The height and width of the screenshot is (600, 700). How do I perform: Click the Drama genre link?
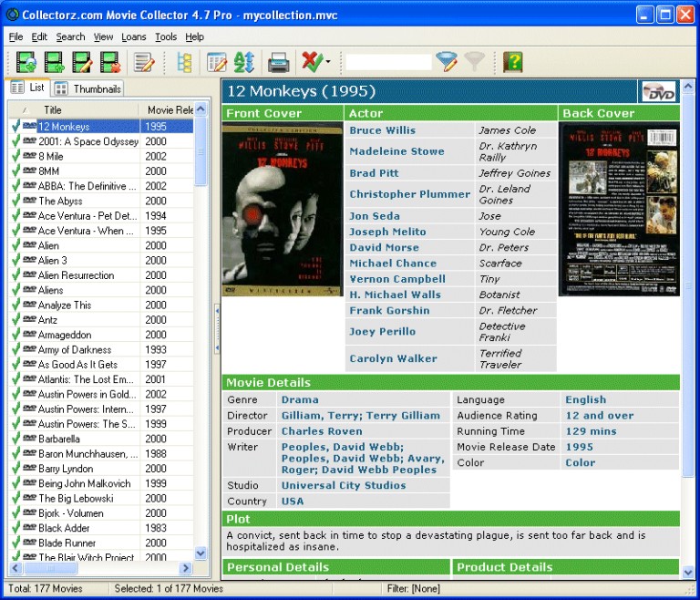tap(300, 400)
